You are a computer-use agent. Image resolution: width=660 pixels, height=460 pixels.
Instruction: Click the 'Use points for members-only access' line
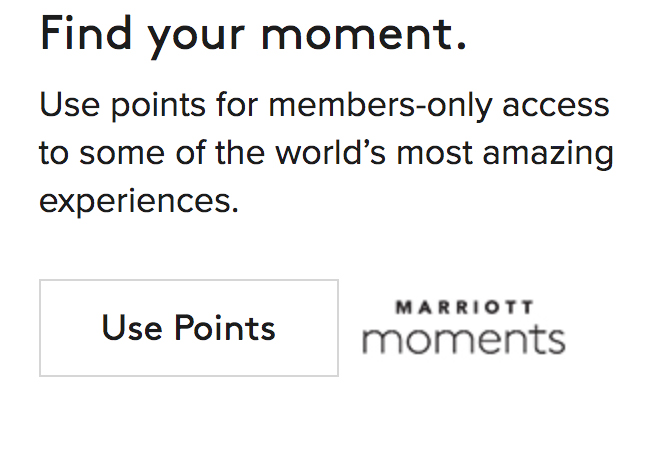click(324, 104)
